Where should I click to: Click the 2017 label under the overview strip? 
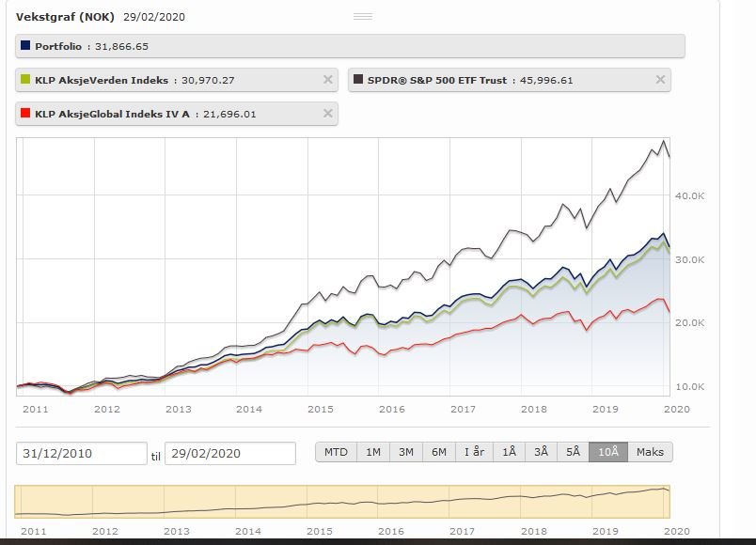(462, 531)
